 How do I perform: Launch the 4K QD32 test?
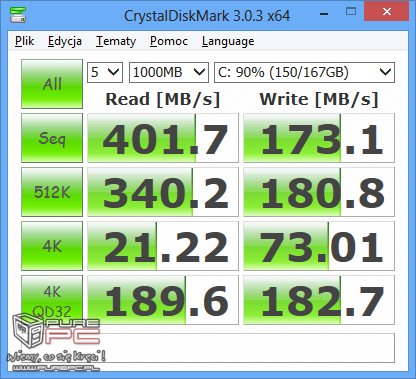click(x=52, y=300)
